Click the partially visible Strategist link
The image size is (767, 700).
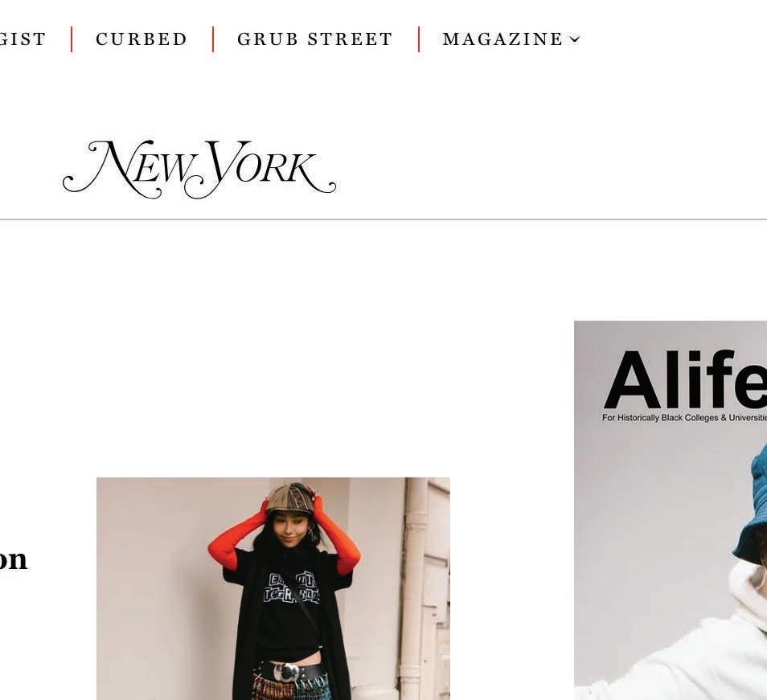[23, 39]
